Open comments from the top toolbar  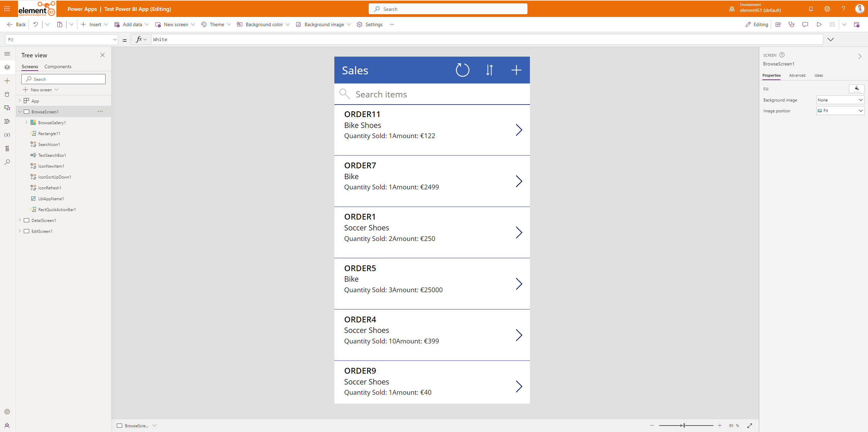[805, 24]
